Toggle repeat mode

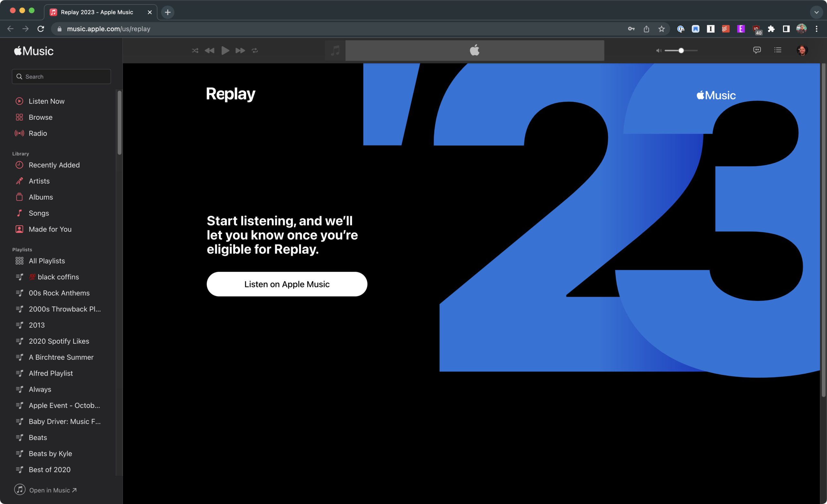tap(255, 51)
